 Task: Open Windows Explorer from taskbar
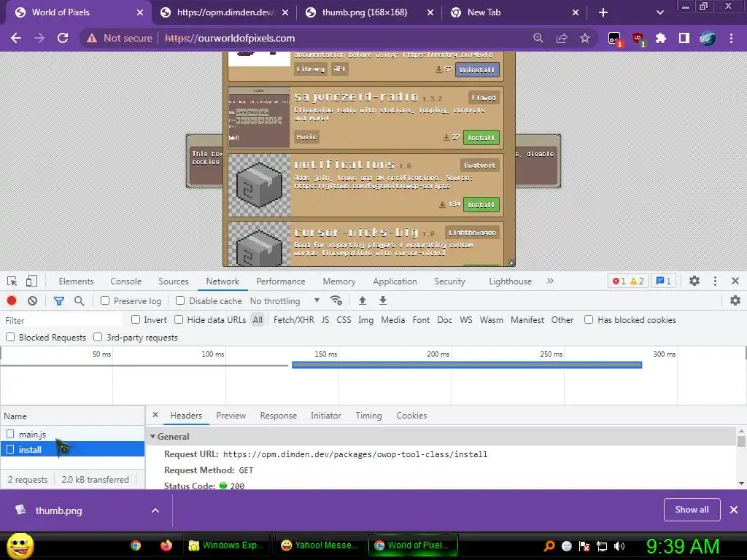click(226, 545)
